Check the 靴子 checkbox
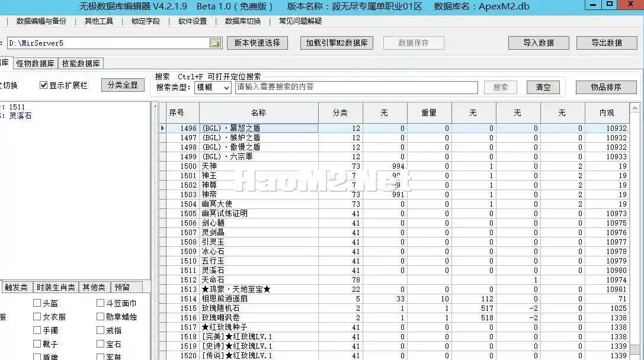644x360 pixels. [x=37, y=343]
